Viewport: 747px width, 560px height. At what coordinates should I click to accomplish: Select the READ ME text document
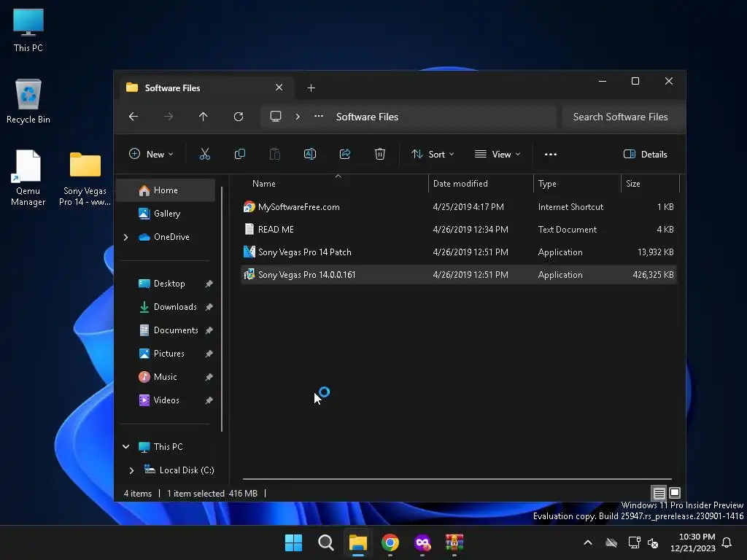point(458,230)
